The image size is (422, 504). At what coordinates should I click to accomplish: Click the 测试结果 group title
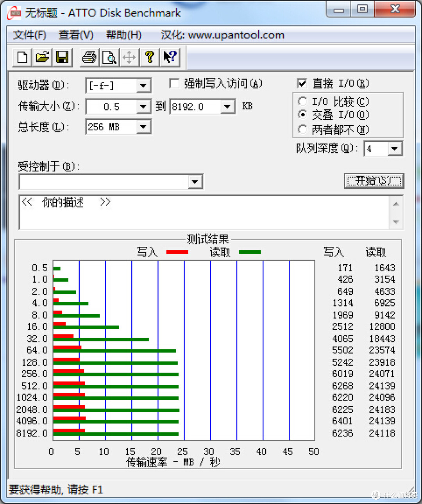pyautogui.click(x=208, y=239)
